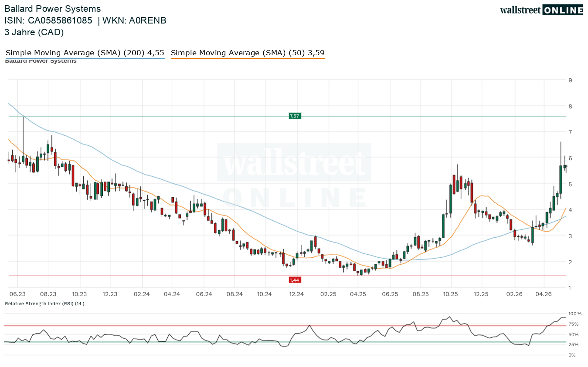Click the 08.24 date axis label

[x=235, y=294]
